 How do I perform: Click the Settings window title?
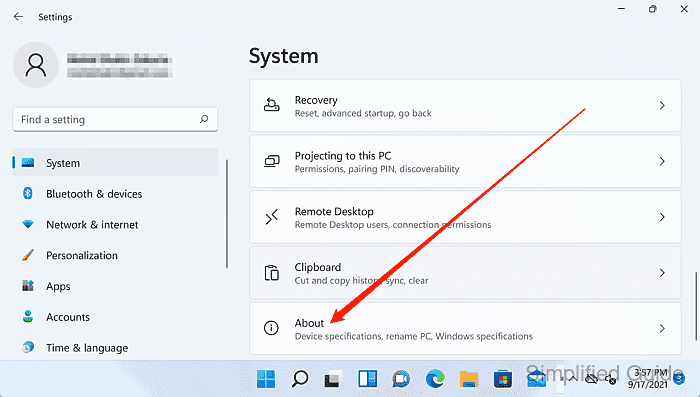point(55,17)
